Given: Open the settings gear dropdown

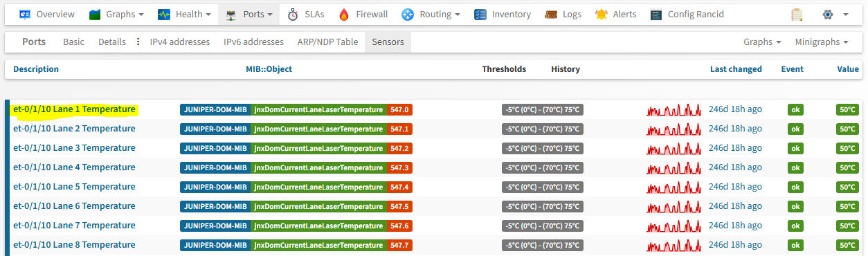Looking at the screenshot, I should point(834,14).
